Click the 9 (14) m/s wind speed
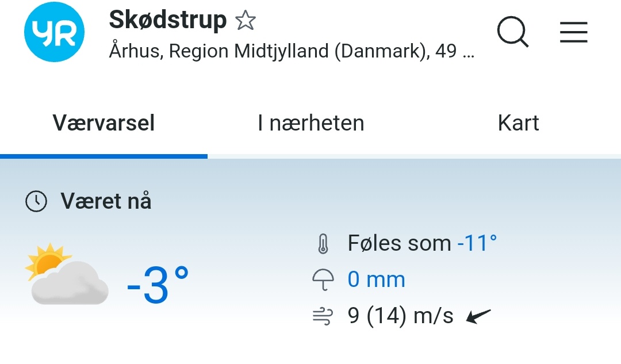621x364 pixels. click(x=400, y=316)
